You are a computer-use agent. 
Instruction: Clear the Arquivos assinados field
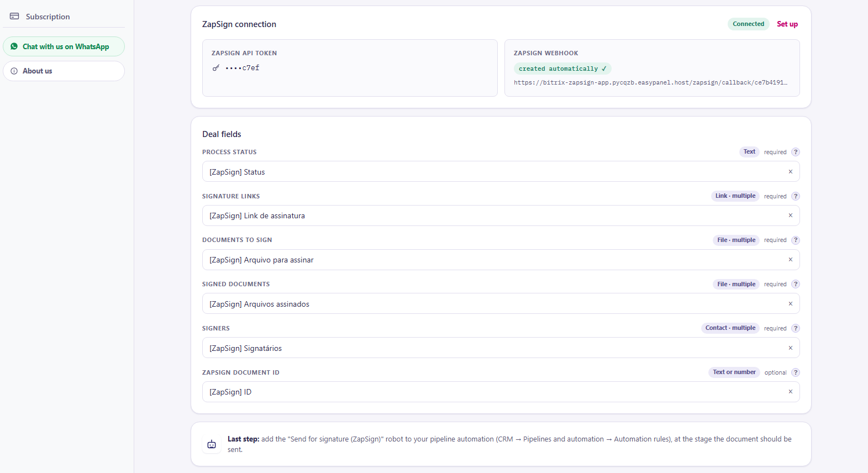(x=791, y=304)
